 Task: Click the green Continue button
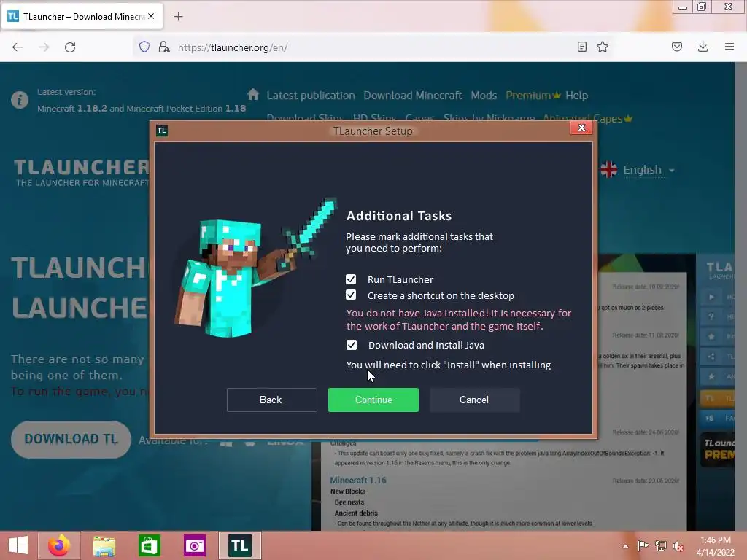point(373,400)
